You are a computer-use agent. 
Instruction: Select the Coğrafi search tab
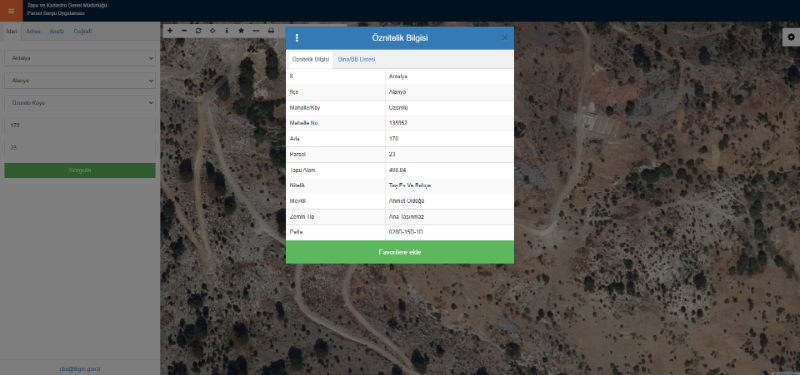coord(83,31)
